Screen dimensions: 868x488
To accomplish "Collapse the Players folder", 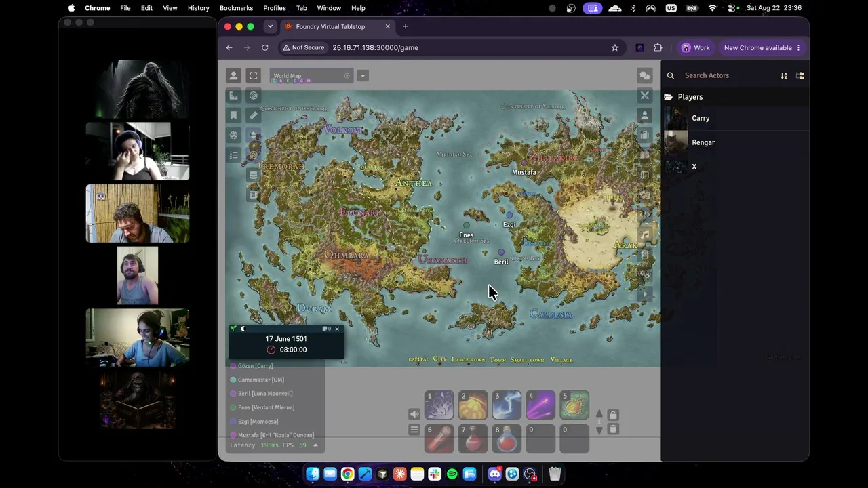I will click(x=735, y=97).
